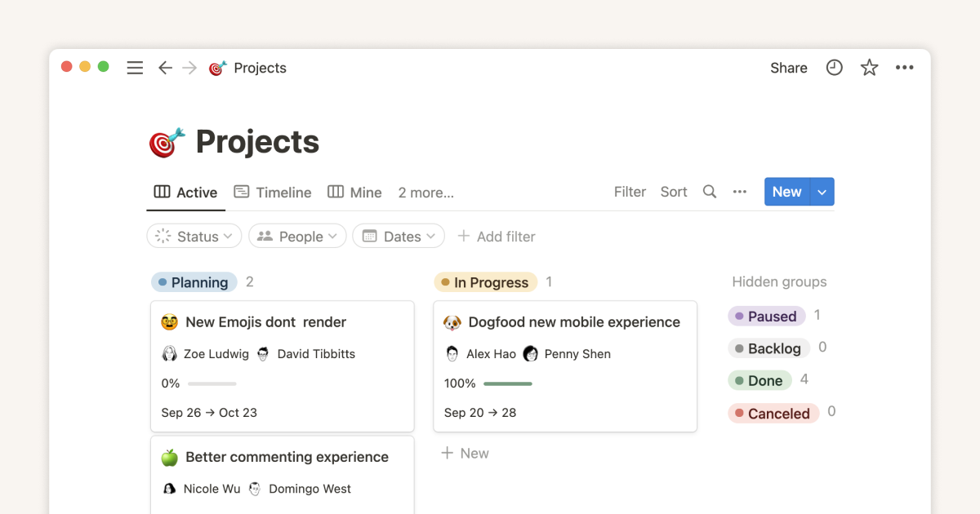980x514 pixels.
Task: Click the dart target Projects page icon
Action: pos(217,68)
